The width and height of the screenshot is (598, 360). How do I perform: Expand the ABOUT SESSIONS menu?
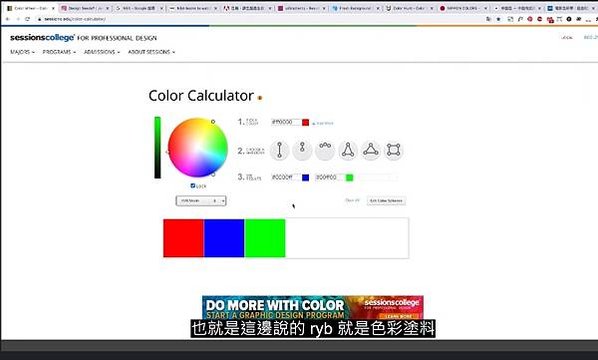[x=151, y=52]
